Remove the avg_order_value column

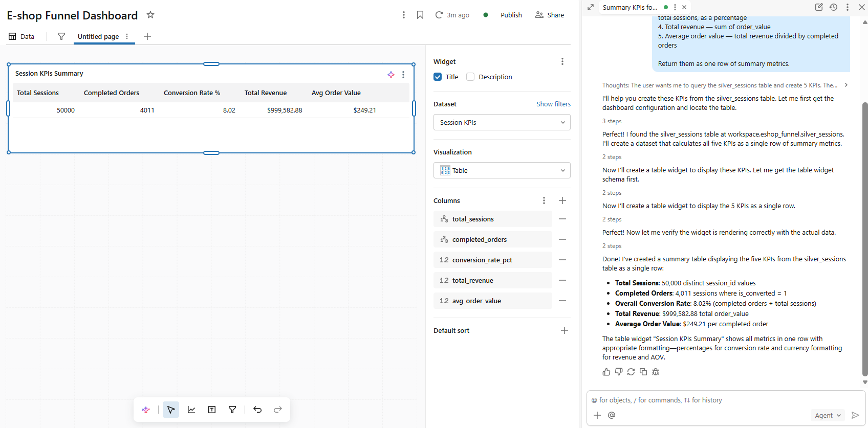coord(562,301)
